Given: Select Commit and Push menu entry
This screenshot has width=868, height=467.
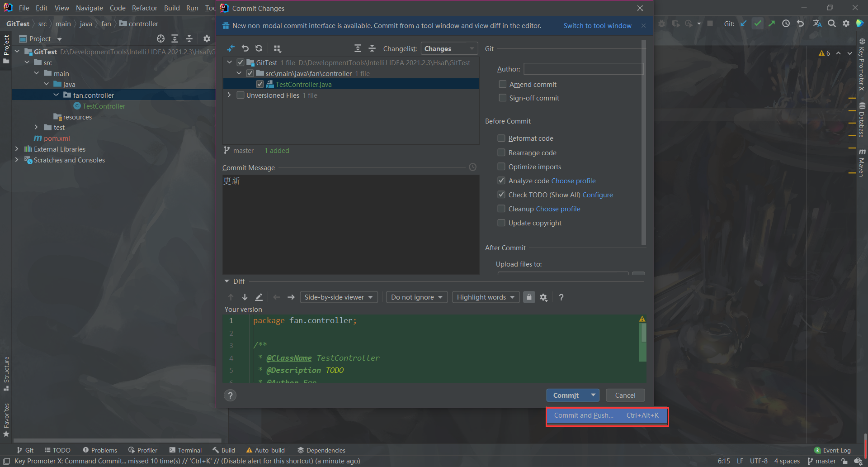Looking at the screenshot, I should pos(607,415).
